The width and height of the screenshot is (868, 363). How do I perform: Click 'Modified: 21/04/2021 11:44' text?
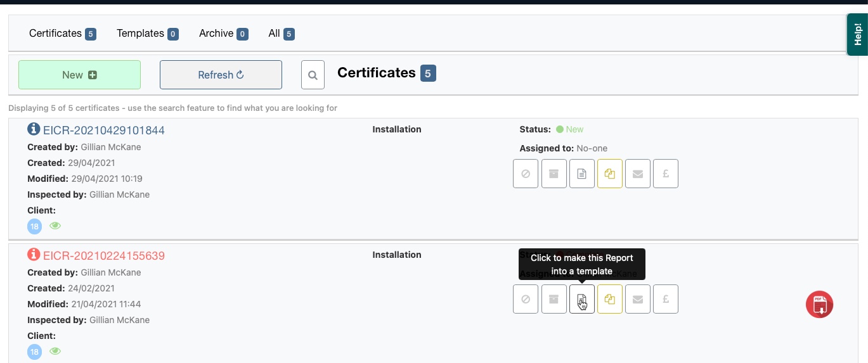(x=84, y=304)
